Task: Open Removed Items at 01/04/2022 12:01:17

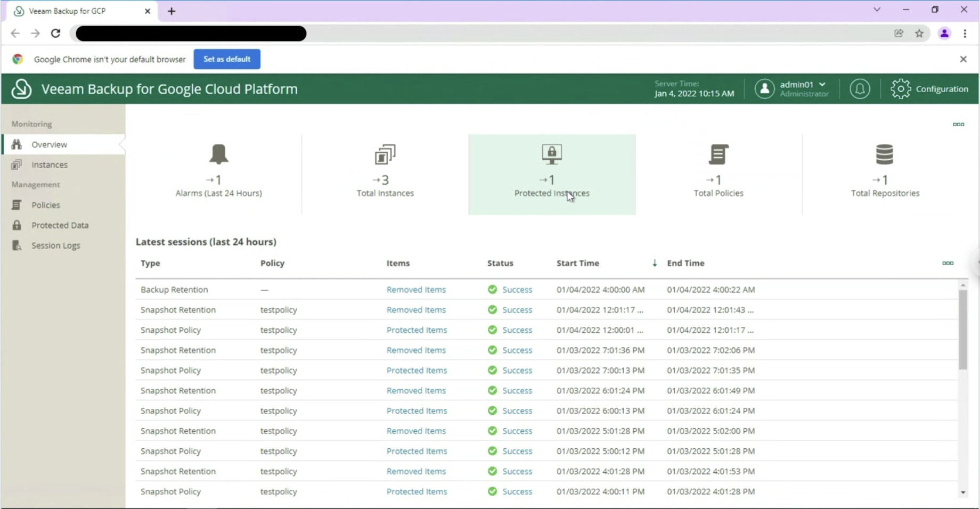Action: [x=416, y=310]
